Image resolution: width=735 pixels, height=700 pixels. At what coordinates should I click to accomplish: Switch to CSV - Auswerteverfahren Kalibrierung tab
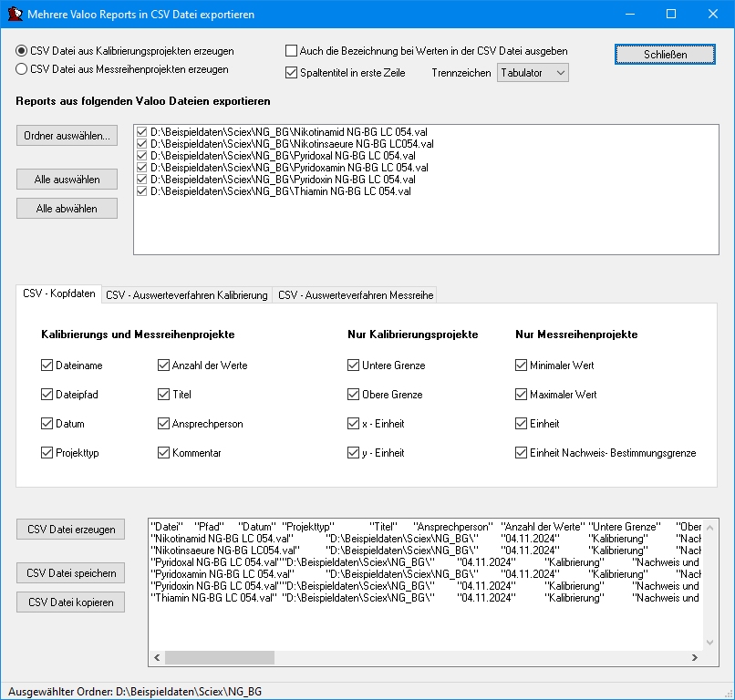[x=187, y=294]
